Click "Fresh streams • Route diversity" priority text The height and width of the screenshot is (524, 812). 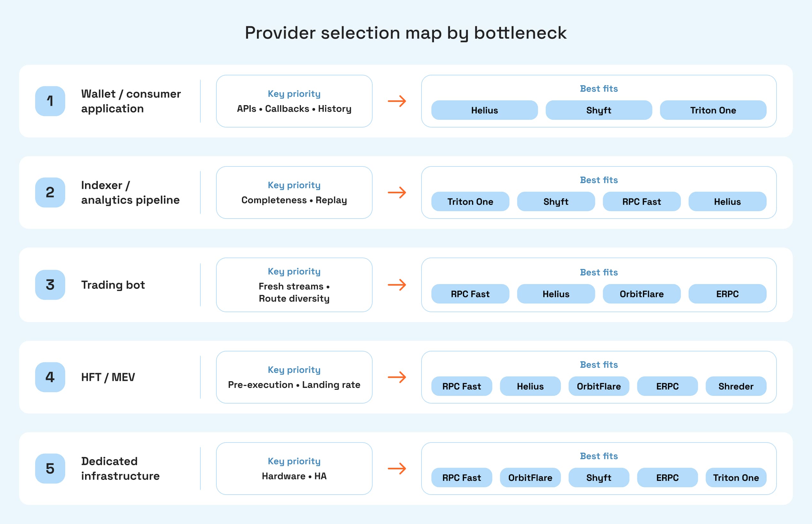(294, 292)
